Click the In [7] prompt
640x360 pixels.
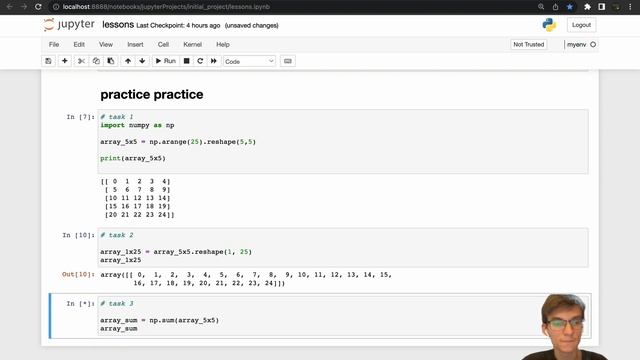(80, 117)
